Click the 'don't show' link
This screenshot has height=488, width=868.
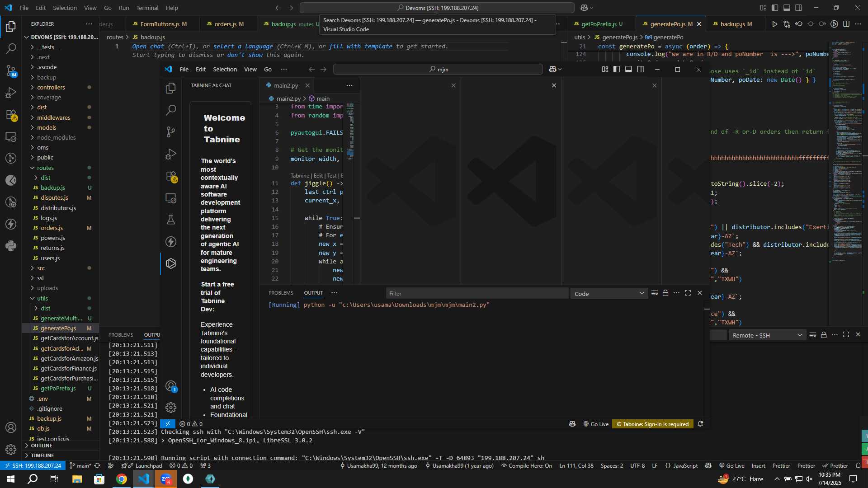245,55
